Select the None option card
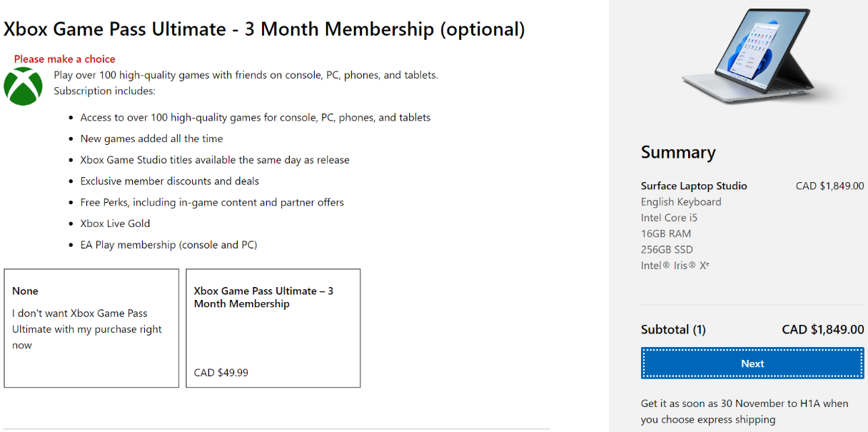 [91, 328]
